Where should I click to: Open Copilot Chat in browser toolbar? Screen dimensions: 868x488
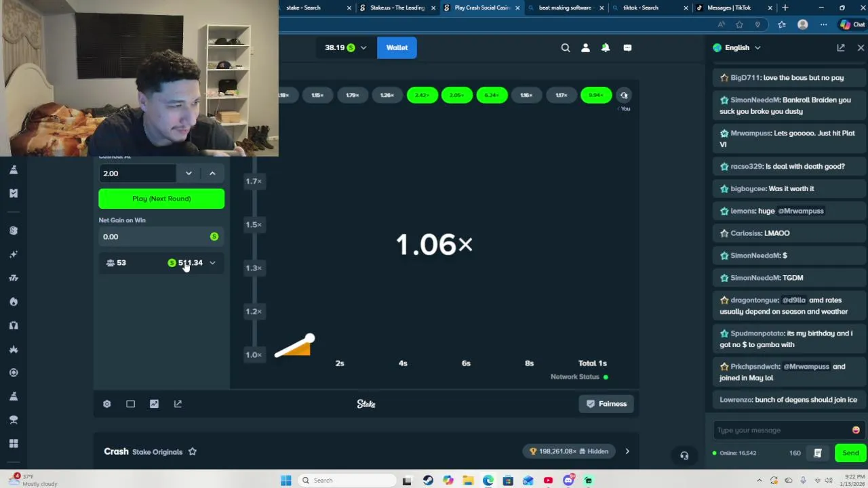(852, 24)
